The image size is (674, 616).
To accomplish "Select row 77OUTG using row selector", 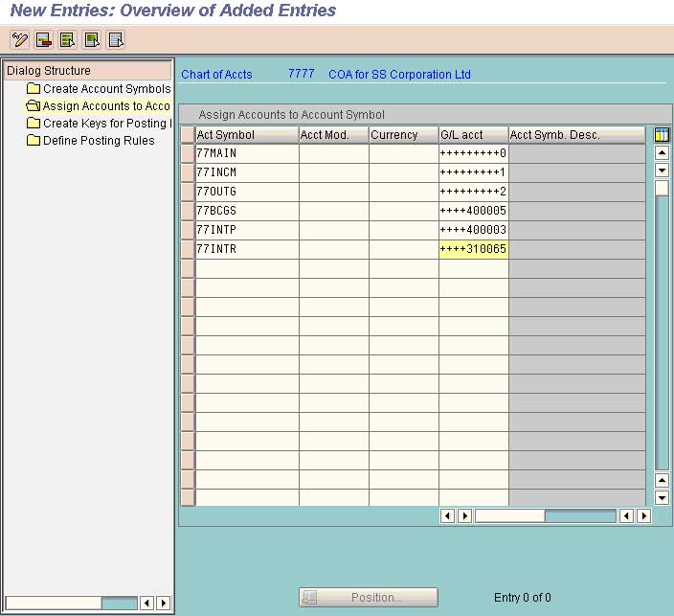I will 188,192.
